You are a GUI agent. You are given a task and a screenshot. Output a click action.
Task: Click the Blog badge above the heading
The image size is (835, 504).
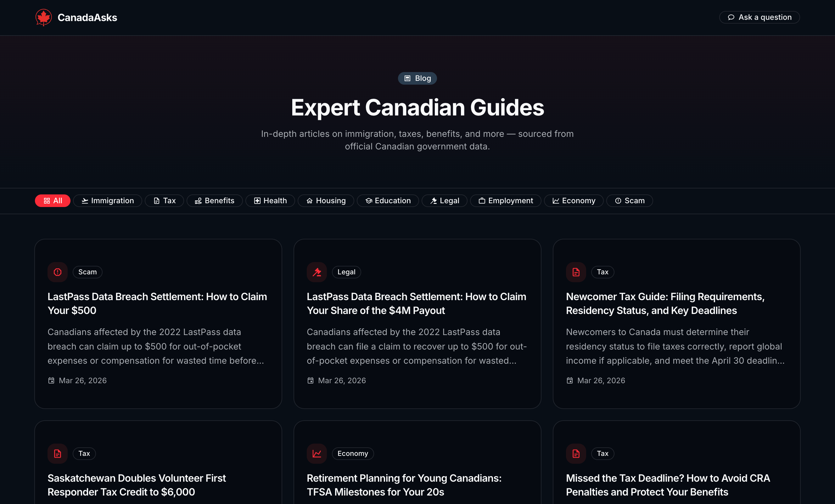coord(417,78)
